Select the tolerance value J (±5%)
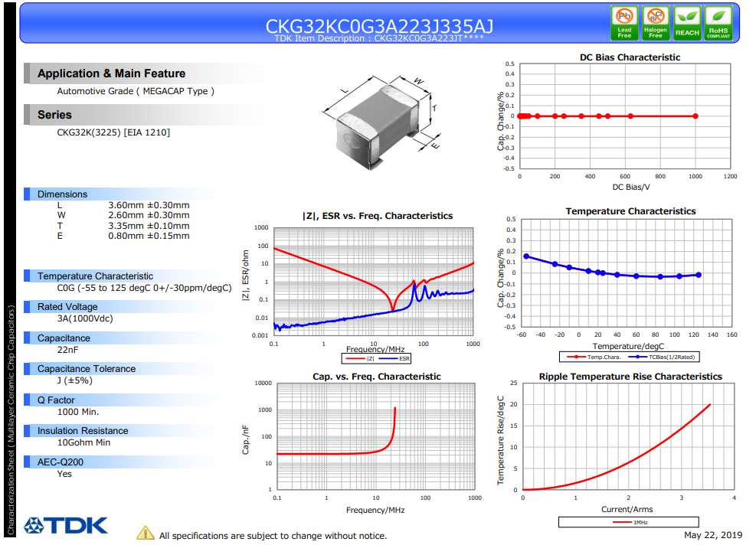 tap(75, 380)
